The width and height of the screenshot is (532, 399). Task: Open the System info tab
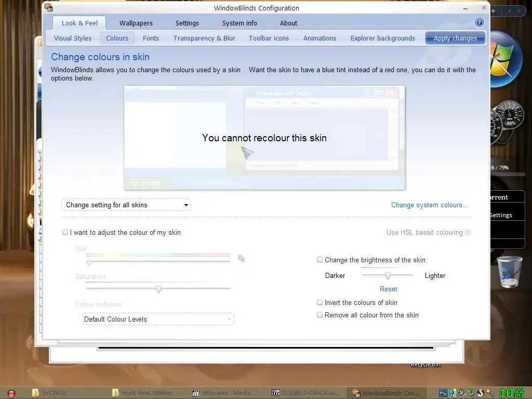pyautogui.click(x=240, y=23)
